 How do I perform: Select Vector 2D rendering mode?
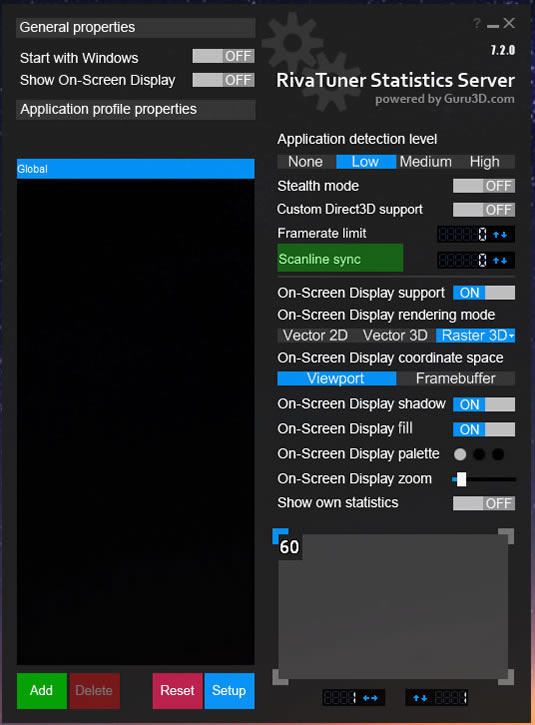tap(315, 335)
